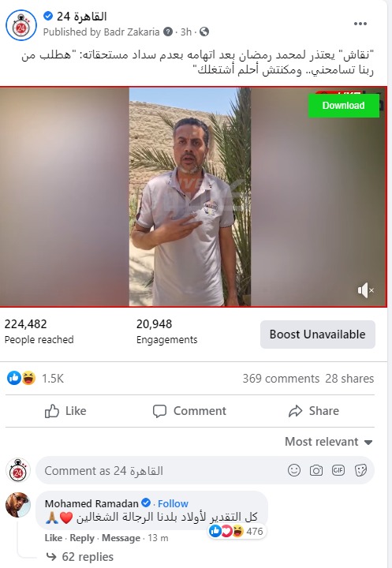The width and height of the screenshot is (392, 568).
Task: Share the post using Share button
Action: (x=314, y=411)
